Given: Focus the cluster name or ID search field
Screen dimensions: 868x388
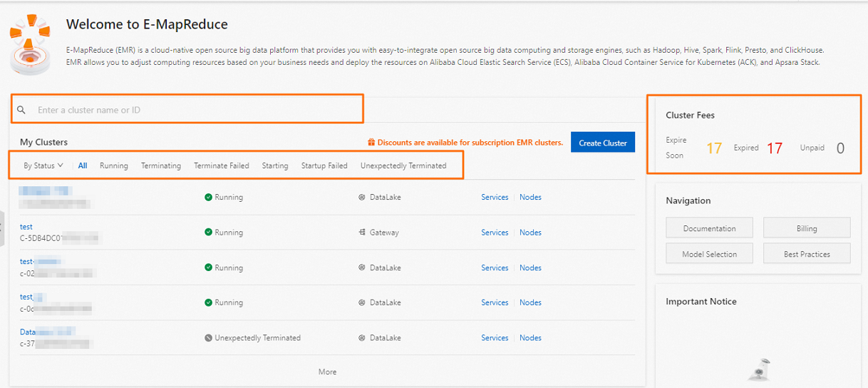Looking at the screenshot, I should tap(192, 110).
